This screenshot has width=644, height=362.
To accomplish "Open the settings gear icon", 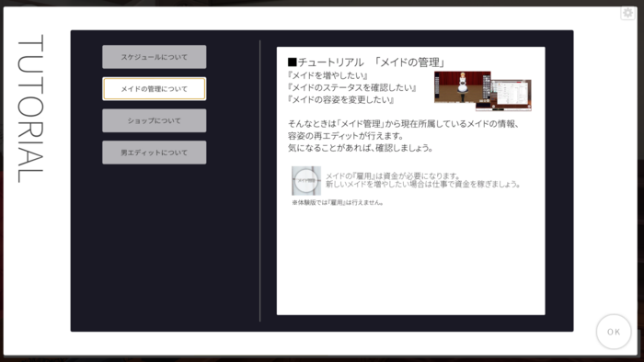I will [x=627, y=13].
